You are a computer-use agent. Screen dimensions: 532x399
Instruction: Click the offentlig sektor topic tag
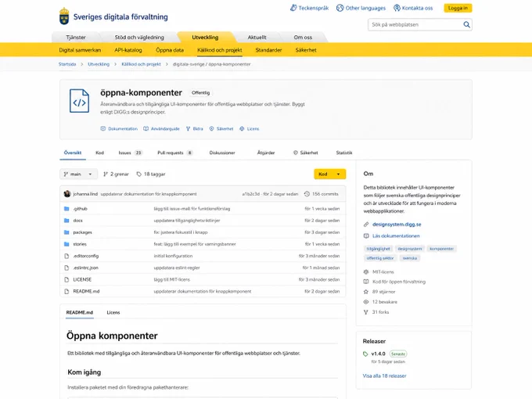point(380,258)
